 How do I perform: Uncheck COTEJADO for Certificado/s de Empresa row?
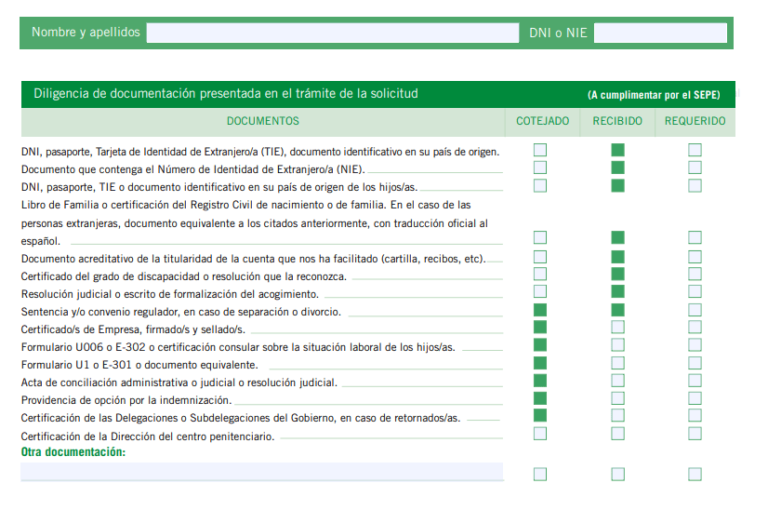point(540,327)
